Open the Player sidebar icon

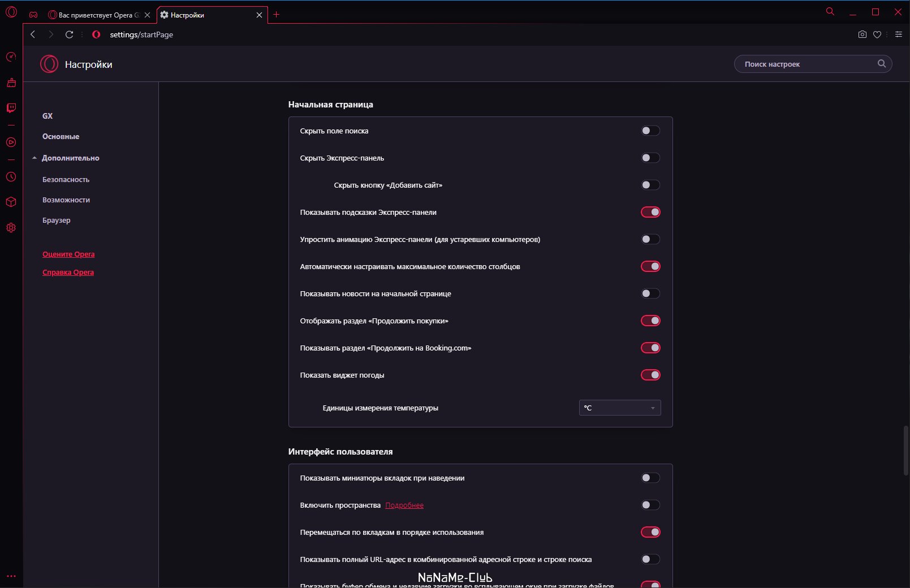[11, 142]
